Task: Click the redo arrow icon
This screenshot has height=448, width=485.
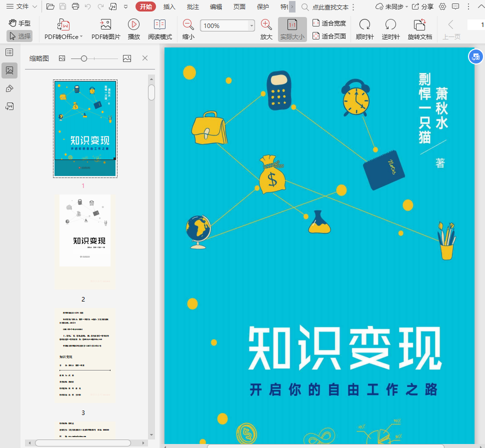Action: click(x=100, y=6)
